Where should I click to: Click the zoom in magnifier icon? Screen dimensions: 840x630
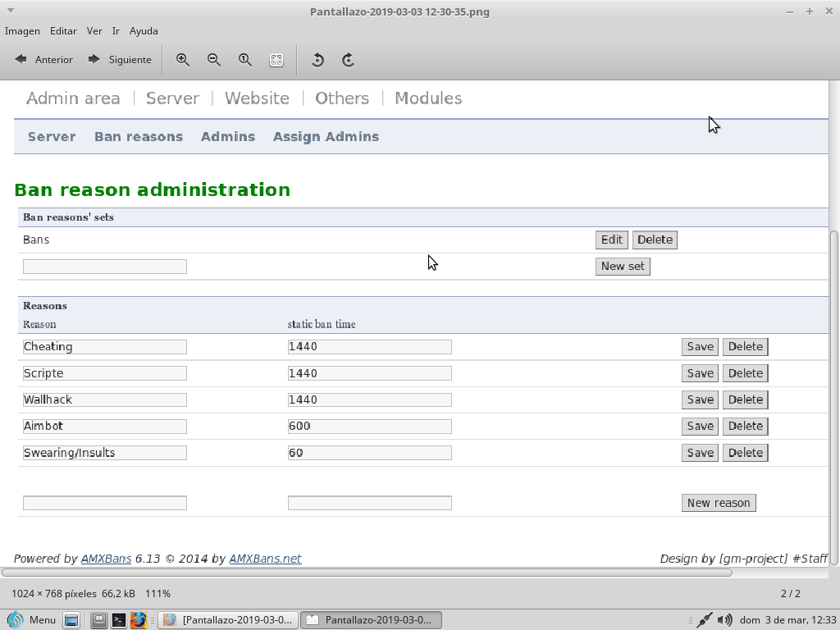pos(183,59)
